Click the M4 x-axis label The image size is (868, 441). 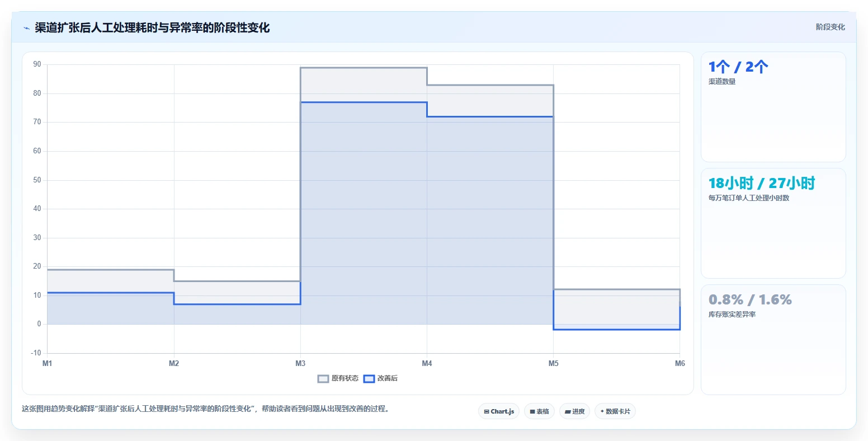tap(427, 364)
